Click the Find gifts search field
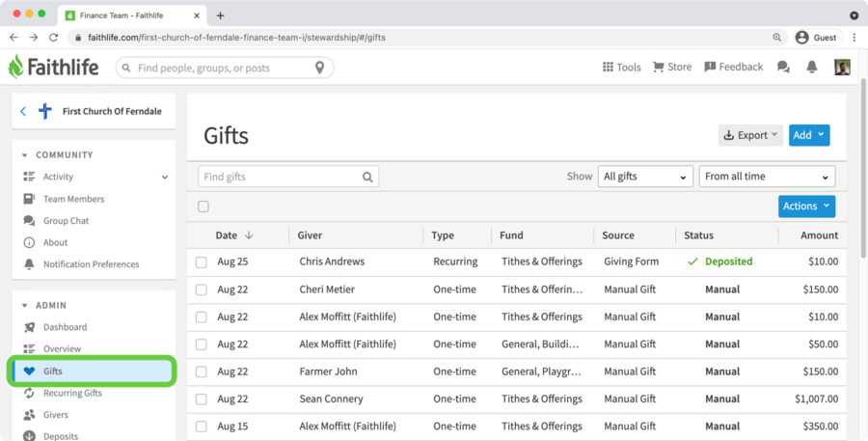This screenshot has height=441, width=868. pos(288,177)
